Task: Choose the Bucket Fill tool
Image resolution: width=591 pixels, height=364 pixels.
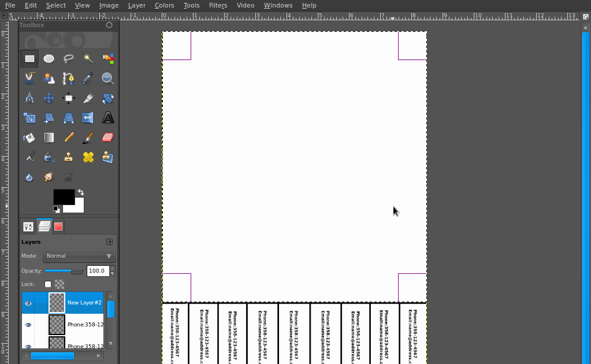Action: coord(29,138)
